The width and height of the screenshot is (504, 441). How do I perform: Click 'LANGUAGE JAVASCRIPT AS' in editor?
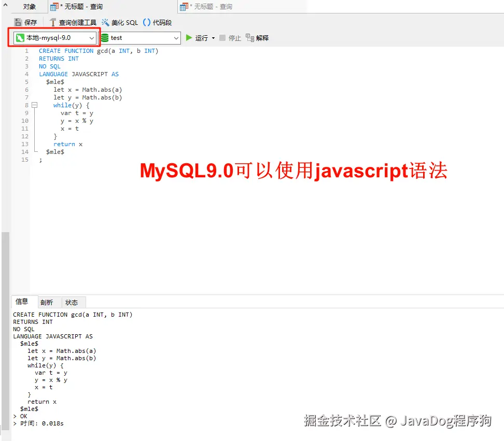click(x=79, y=74)
